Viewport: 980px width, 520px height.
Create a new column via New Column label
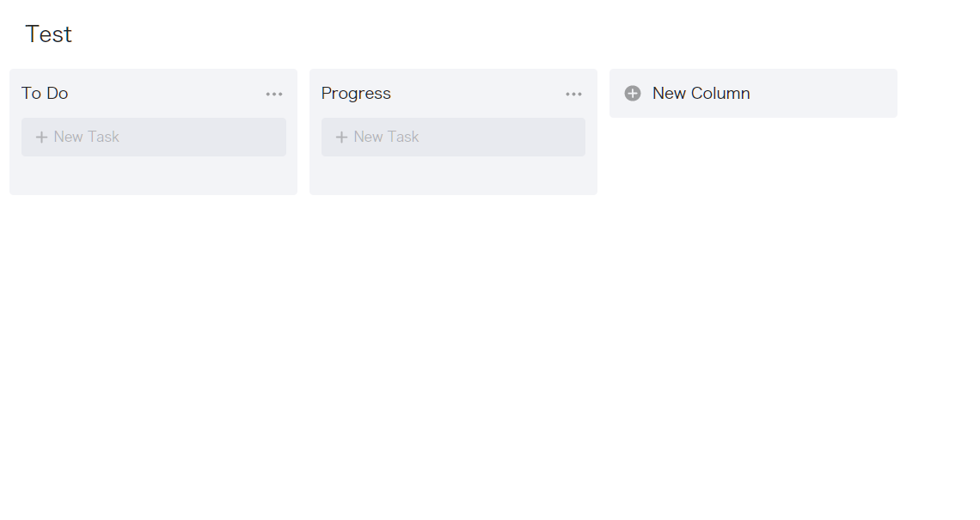[x=701, y=93]
